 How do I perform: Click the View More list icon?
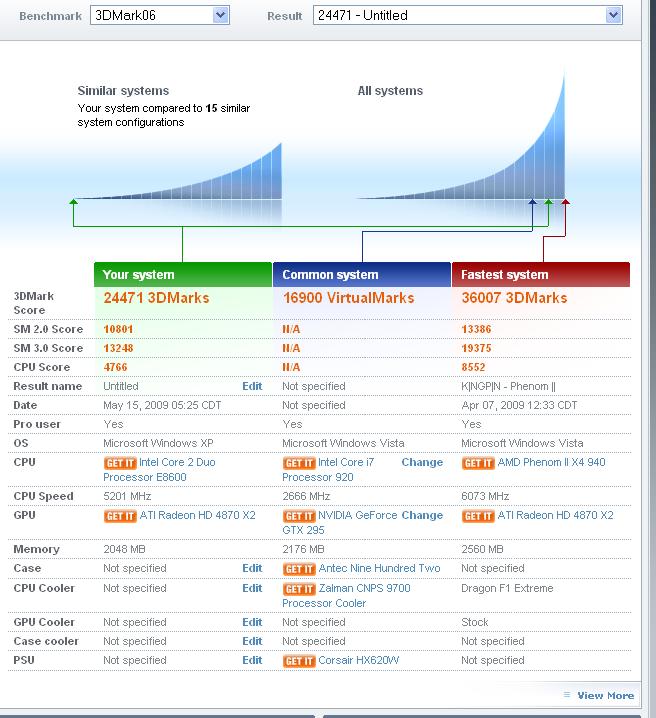pyautogui.click(x=567, y=695)
